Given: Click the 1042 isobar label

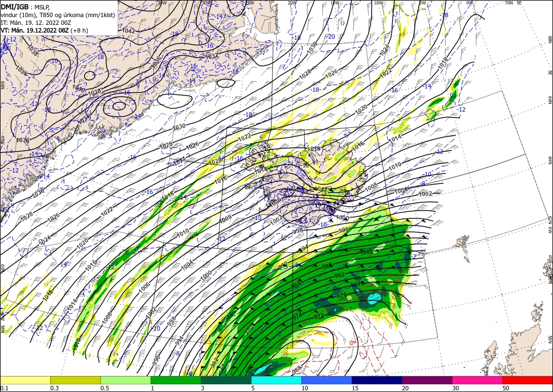Looking at the screenshot, I should [128, 31].
